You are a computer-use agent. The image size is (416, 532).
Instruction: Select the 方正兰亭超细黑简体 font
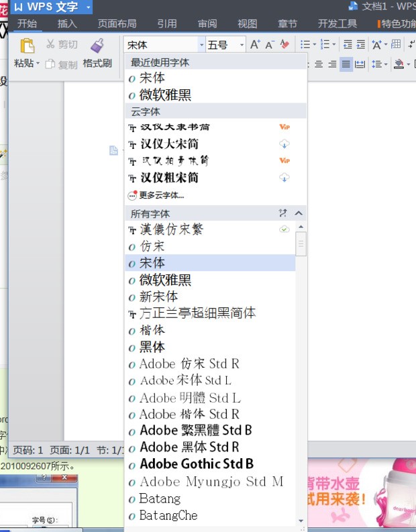point(210,313)
